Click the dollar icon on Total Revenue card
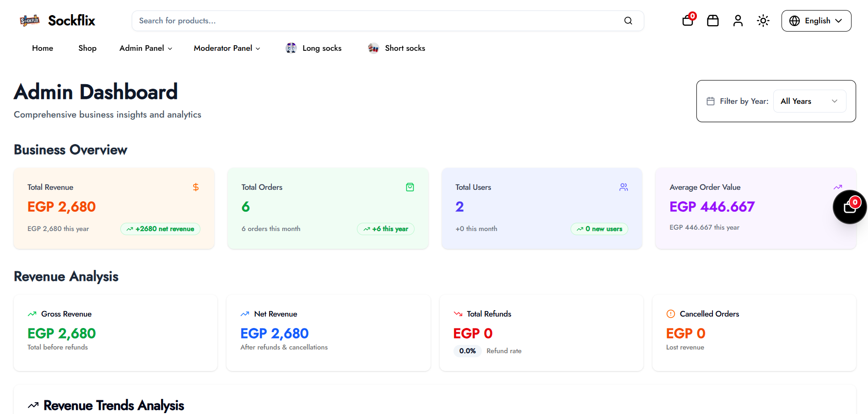Image resolution: width=868 pixels, height=414 pixels. click(x=196, y=187)
